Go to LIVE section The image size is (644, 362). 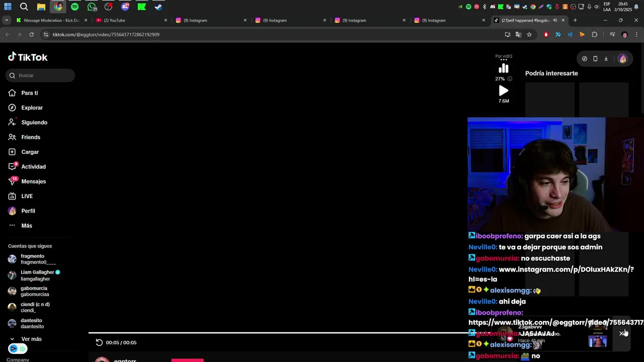21,196
